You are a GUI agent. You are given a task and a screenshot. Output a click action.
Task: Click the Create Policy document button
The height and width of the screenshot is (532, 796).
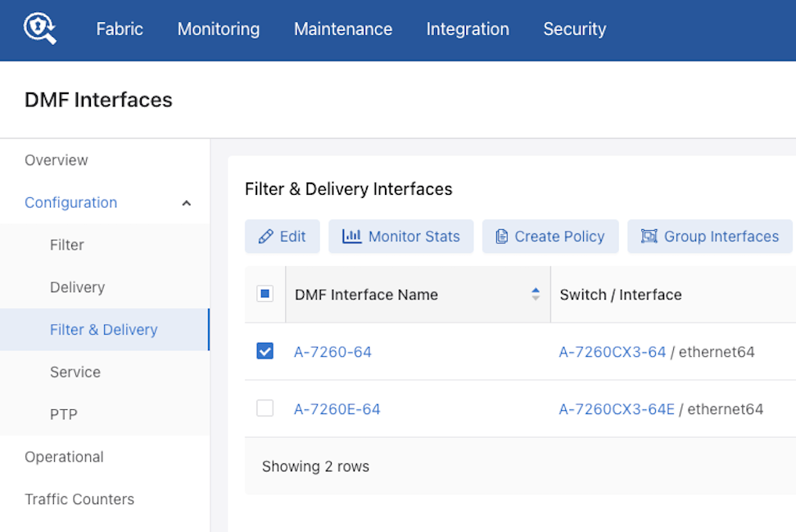tap(550, 237)
